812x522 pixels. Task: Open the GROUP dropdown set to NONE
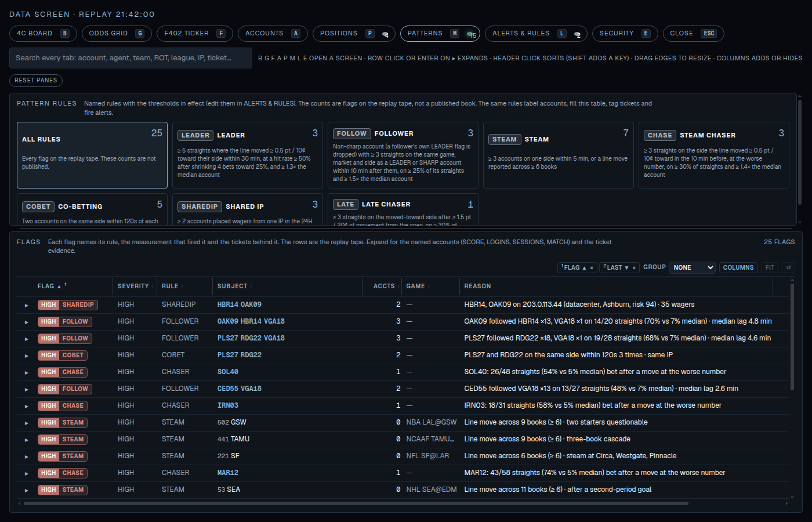693,267
